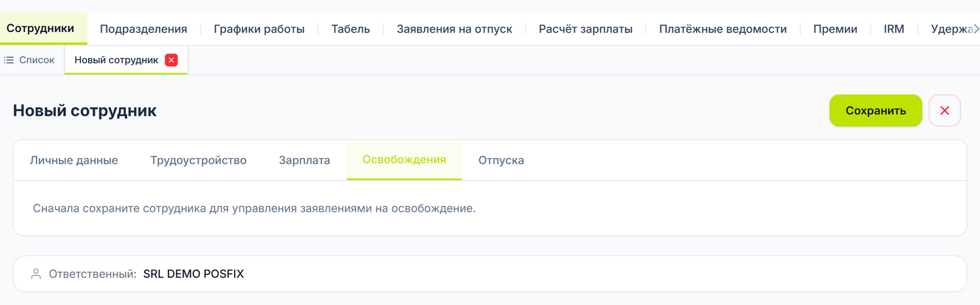Image resolution: width=980 pixels, height=305 pixels.
Task: Switch to the Табель section
Action: click(x=351, y=29)
